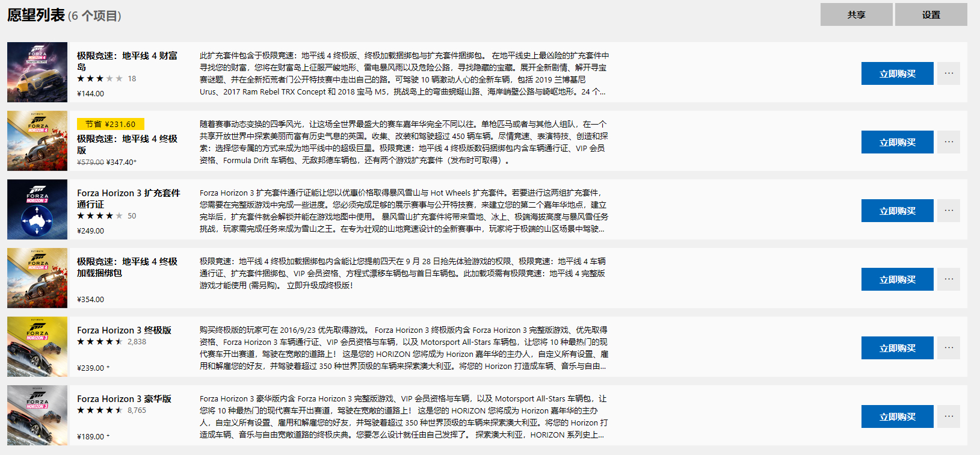Click the ¥249.00 price
Screen dimensions: 980x455
(x=91, y=231)
